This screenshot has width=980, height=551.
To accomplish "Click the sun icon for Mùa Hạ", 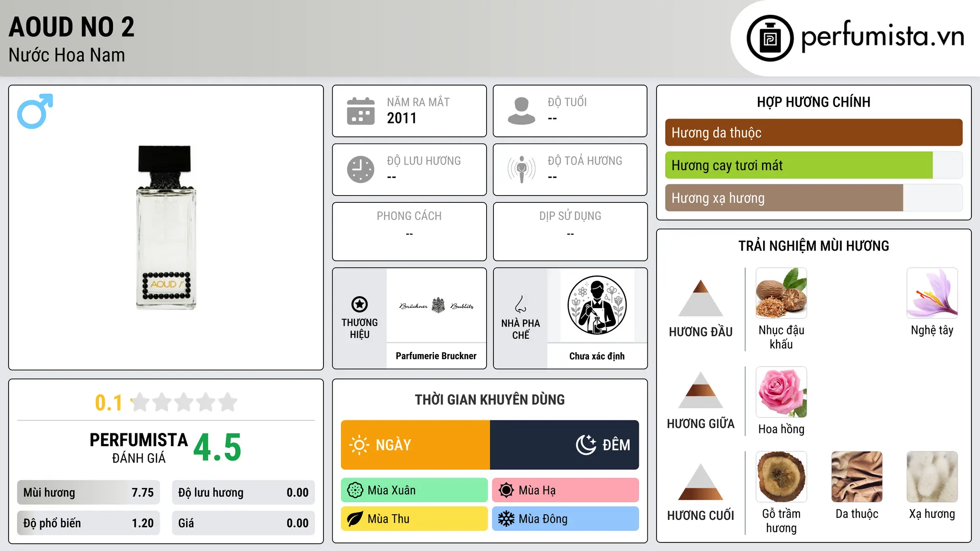I will [506, 490].
